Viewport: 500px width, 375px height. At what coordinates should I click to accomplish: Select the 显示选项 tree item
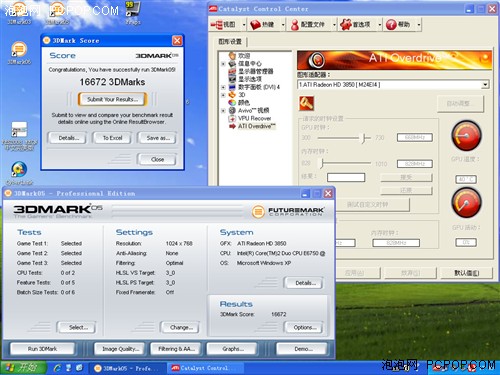coord(250,79)
